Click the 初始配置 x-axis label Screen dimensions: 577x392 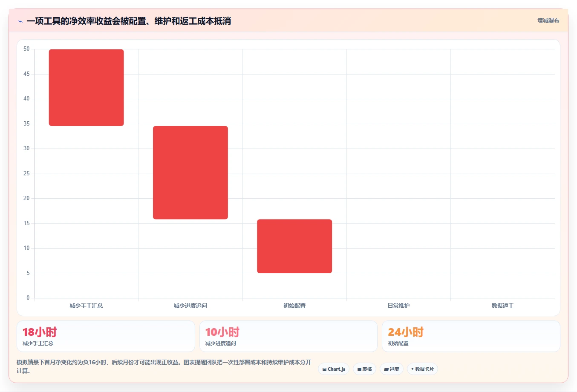[294, 306]
